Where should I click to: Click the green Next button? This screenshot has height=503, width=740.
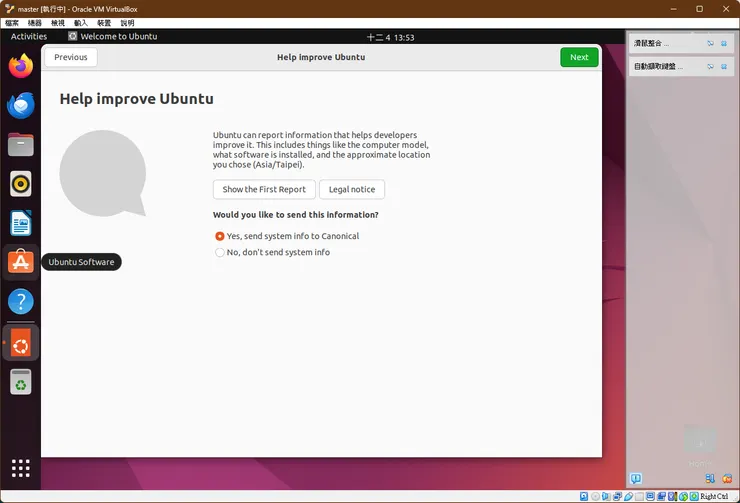pyautogui.click(x=579, y=57)
